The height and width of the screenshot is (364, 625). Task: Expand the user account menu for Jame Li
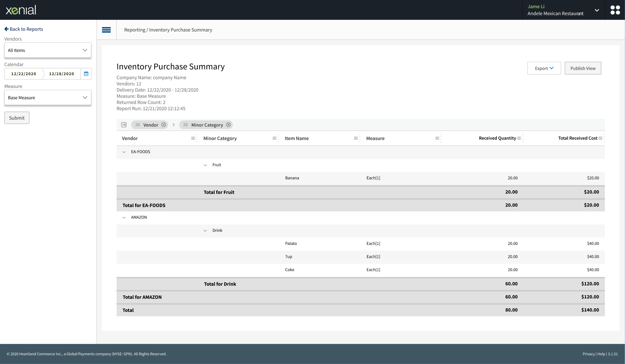click(597, 10)
